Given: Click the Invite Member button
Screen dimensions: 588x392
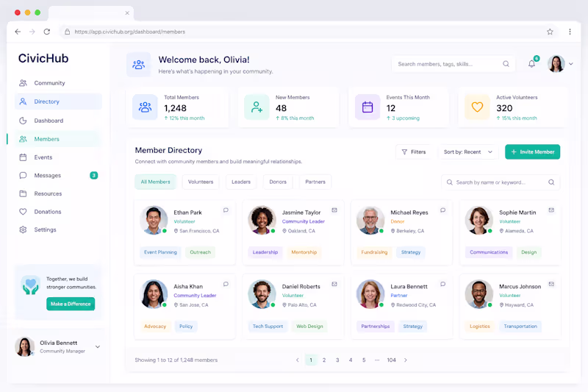Looking at the screenshot, I should point(532,152).
